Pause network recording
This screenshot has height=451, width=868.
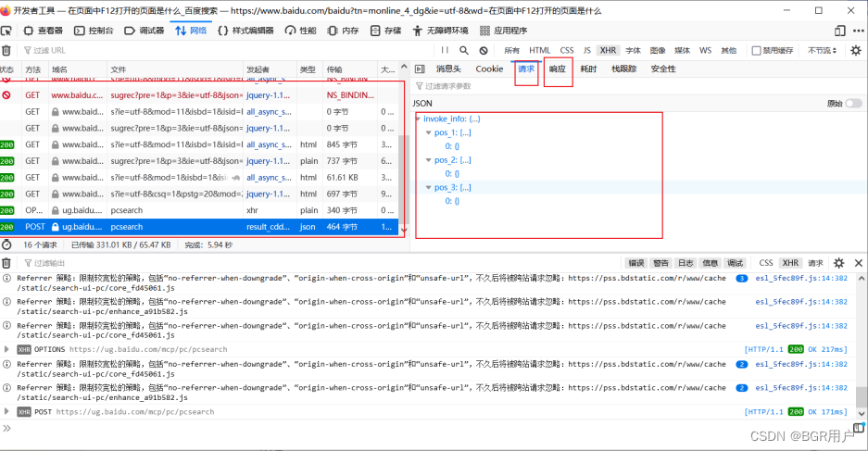(x=445, y=50)
